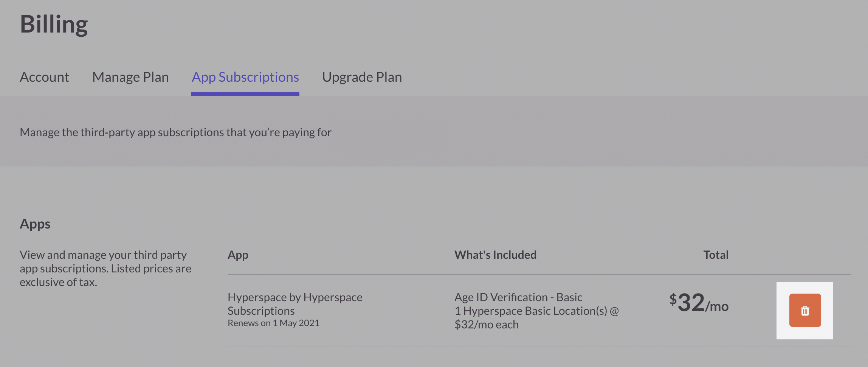Click the Total column header
This screenshot has height=367, width=868.
coord(716,255)
